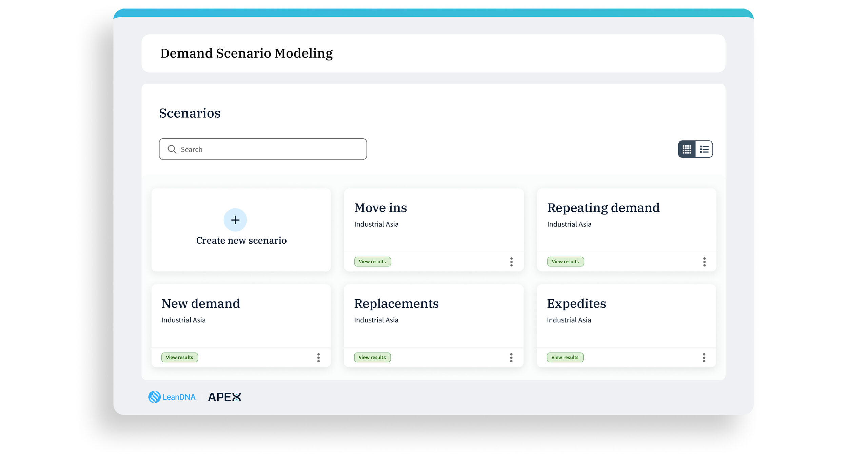Click the magnifying glass search icon
The height and width of the screenshot is (455, 868).
[172, 149]
